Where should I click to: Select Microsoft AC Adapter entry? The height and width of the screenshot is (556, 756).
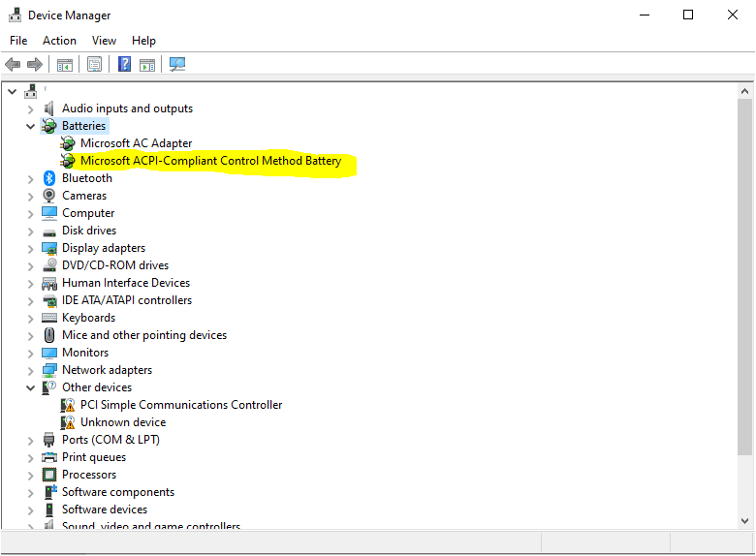[x=136, y=143]
